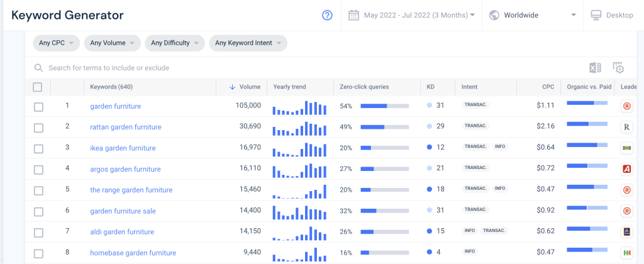Open the rattan garden furniture keyword link
The height and width of the screenshot is (264, 644).
[126, 127]
